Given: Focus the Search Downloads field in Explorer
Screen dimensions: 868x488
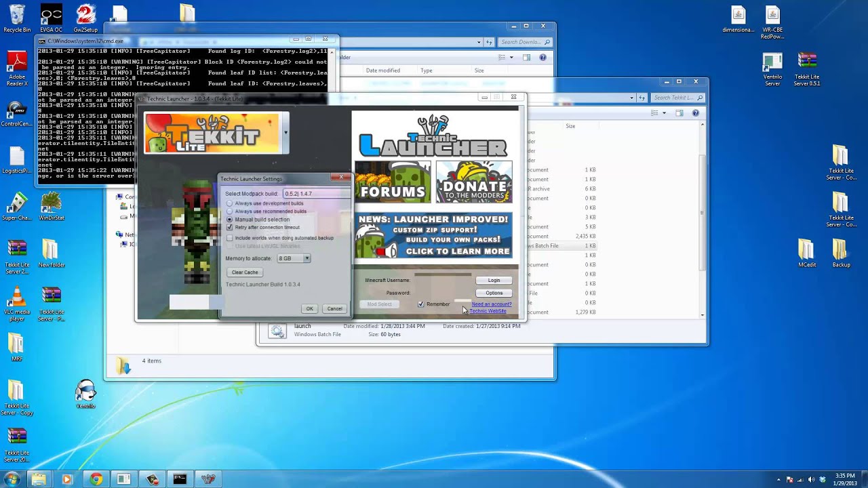Looking at the screenshot, I should pyautogui.click(x=525, y=42).
